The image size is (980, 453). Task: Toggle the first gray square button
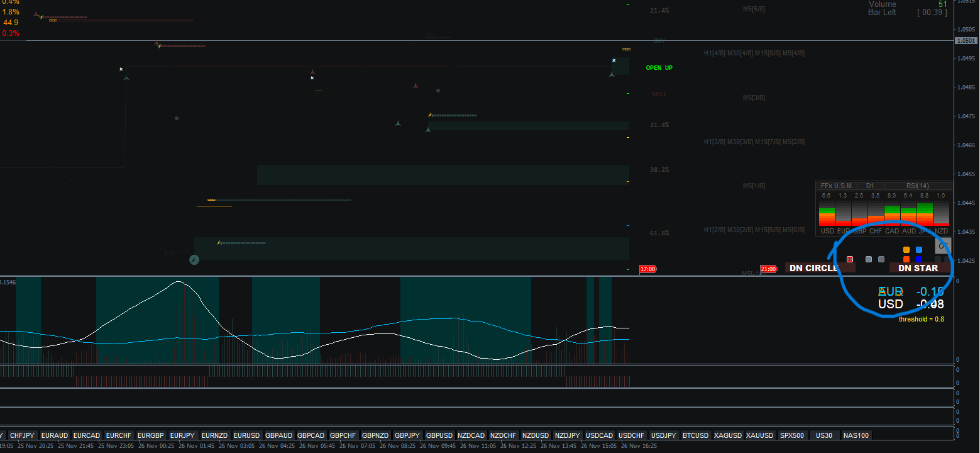(x=869, y=259)
